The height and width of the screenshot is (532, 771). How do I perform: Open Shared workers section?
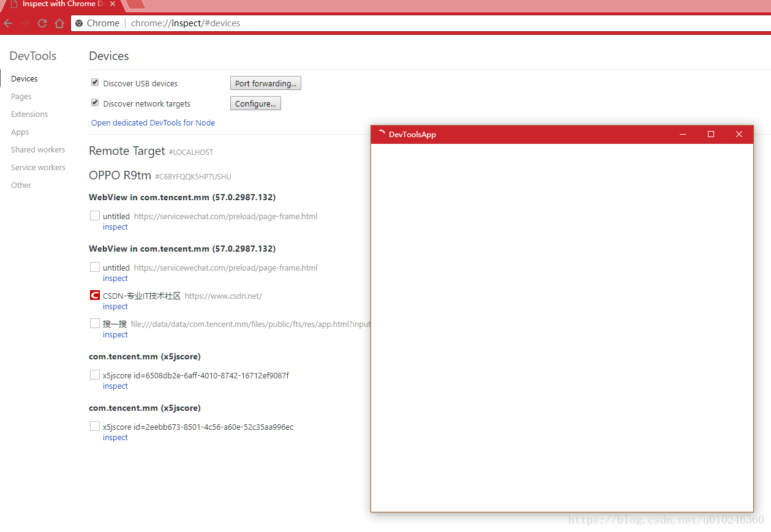click(38, 150)
